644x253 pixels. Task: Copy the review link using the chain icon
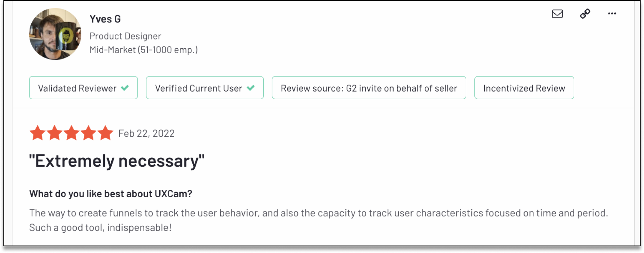[x=585, y=14]
